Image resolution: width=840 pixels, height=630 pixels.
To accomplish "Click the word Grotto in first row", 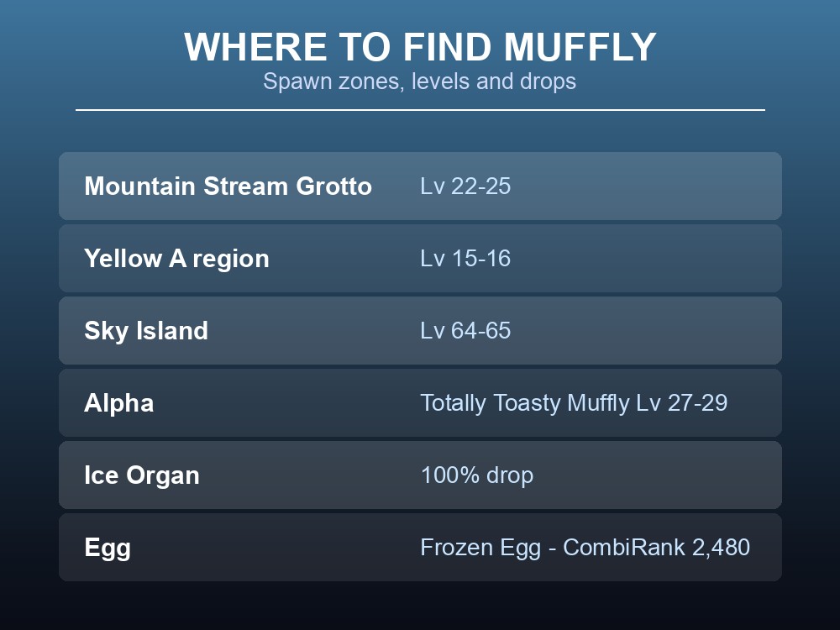I will point(333,186).
